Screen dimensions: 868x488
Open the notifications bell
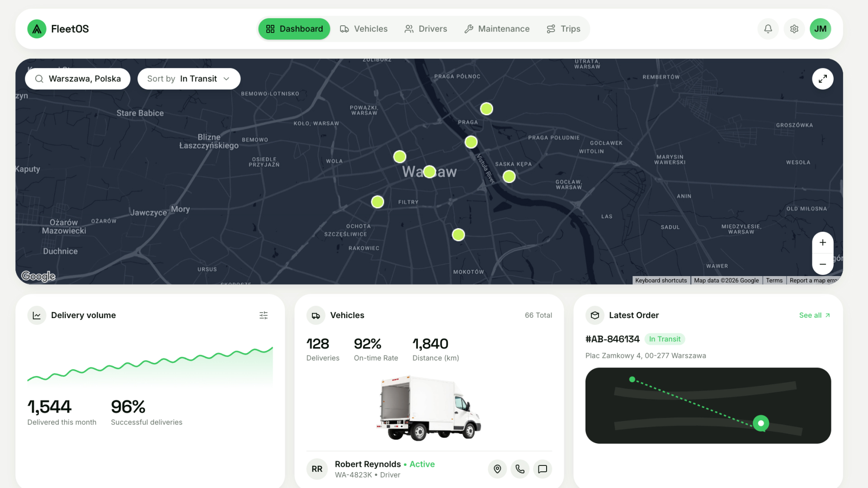tap(768, 29)
